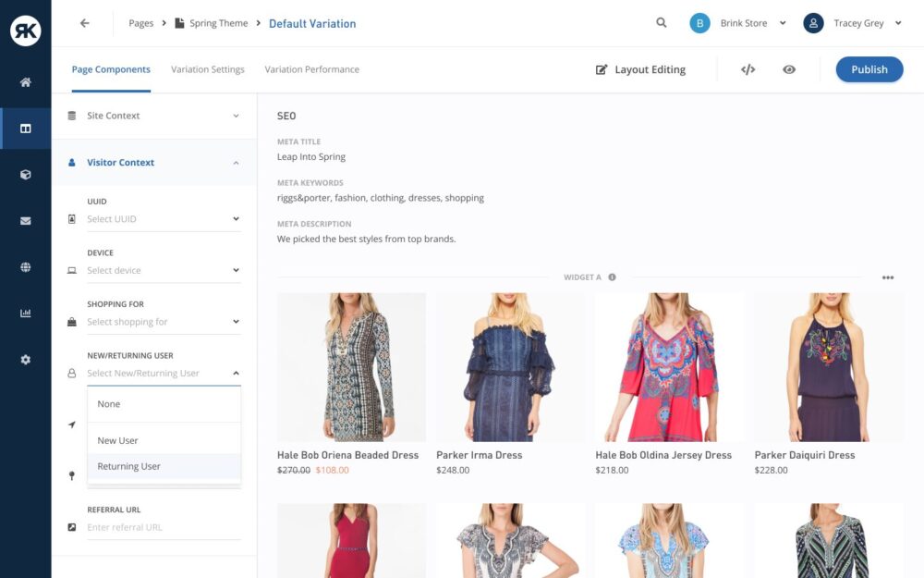This screenshot has width=924, height=578.
Task: Open the Select device dropdown
Action: point(162,271)
